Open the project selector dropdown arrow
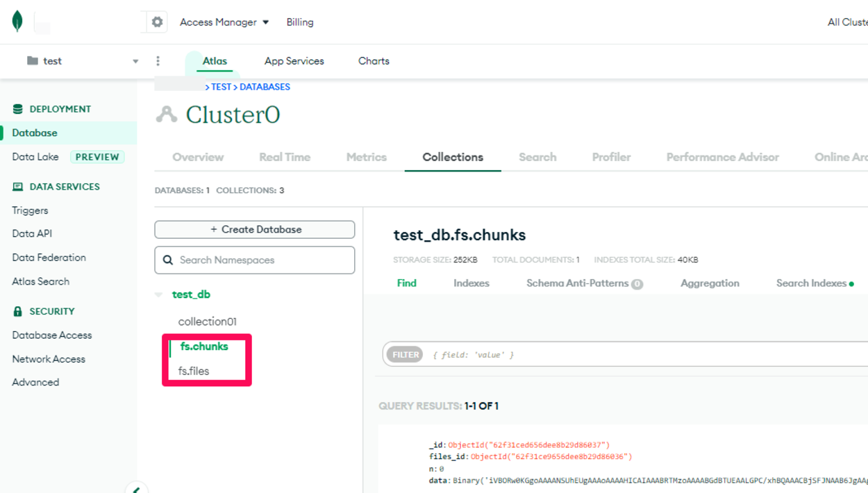 (136, 61)
